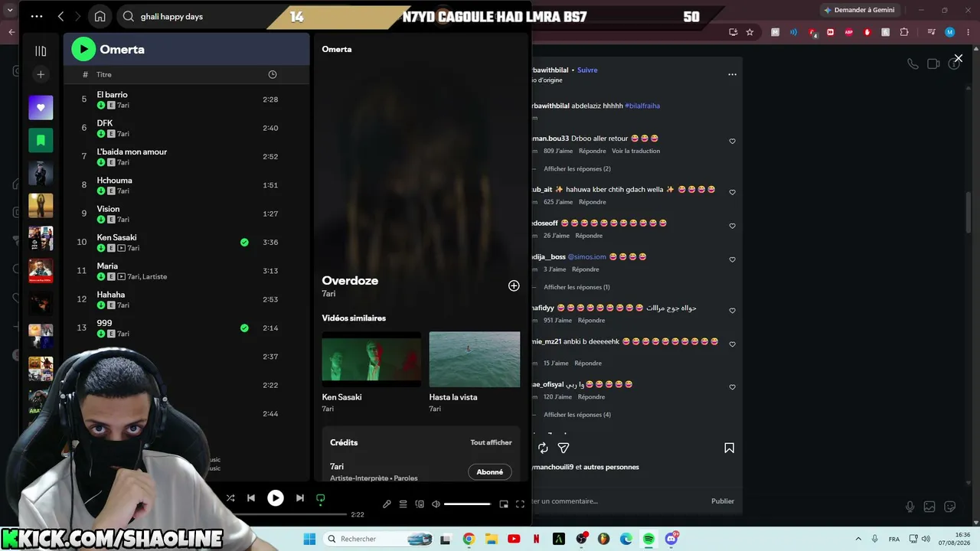Image resolution: width=980 pixels, height=551 pixels.
Task: Adjust the Spotify volume slider
Action: coord(467,504)
